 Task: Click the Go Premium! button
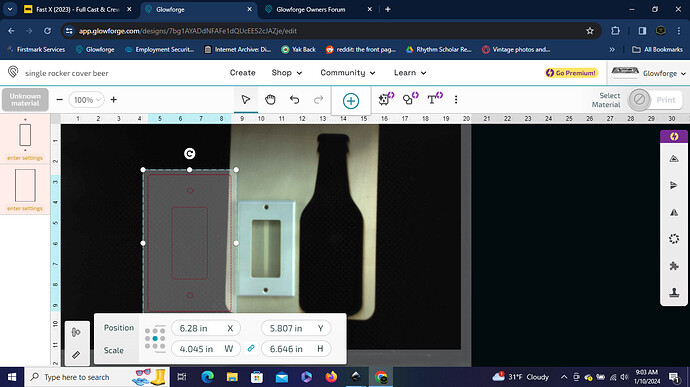pyautogui.click(x=571, y=73)
